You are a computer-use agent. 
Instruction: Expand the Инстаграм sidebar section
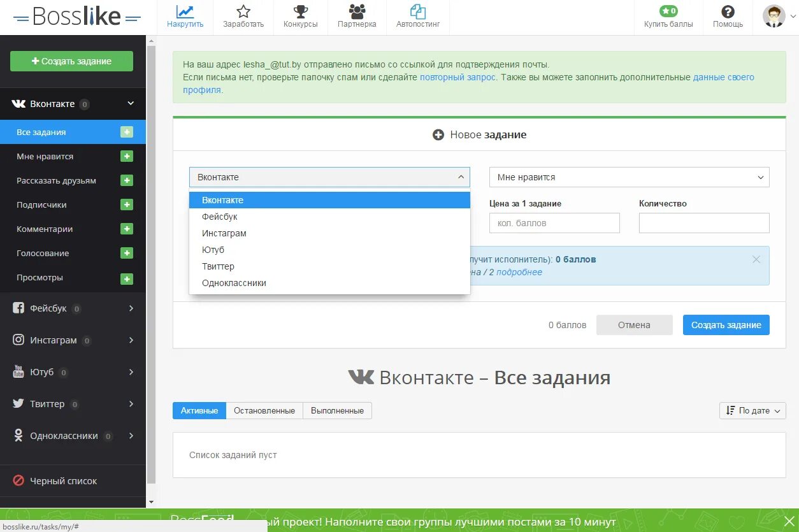pos(73,340)
